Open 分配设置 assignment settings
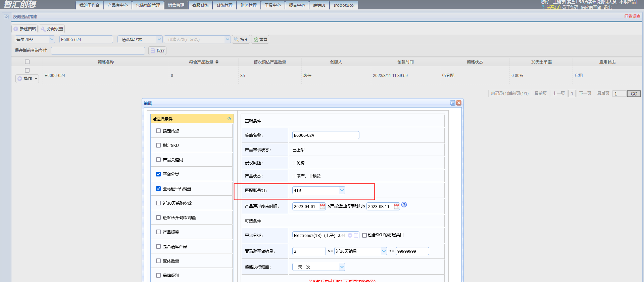Screen dimensions: 644x282 click(52, 29)
